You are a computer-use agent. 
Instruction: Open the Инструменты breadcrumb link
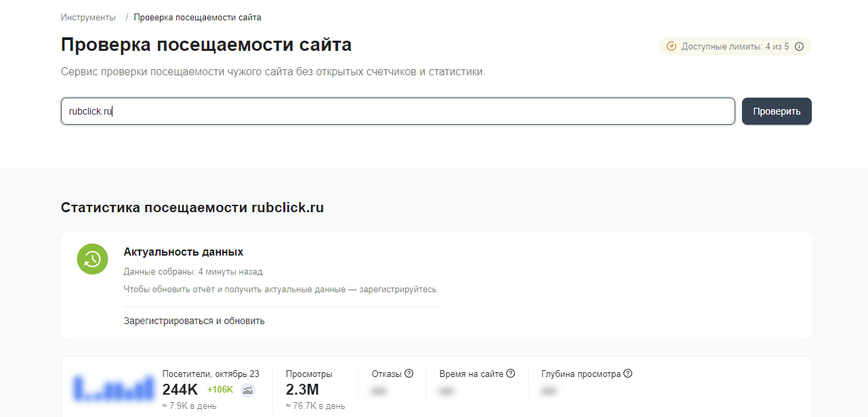tap(87, 17)
